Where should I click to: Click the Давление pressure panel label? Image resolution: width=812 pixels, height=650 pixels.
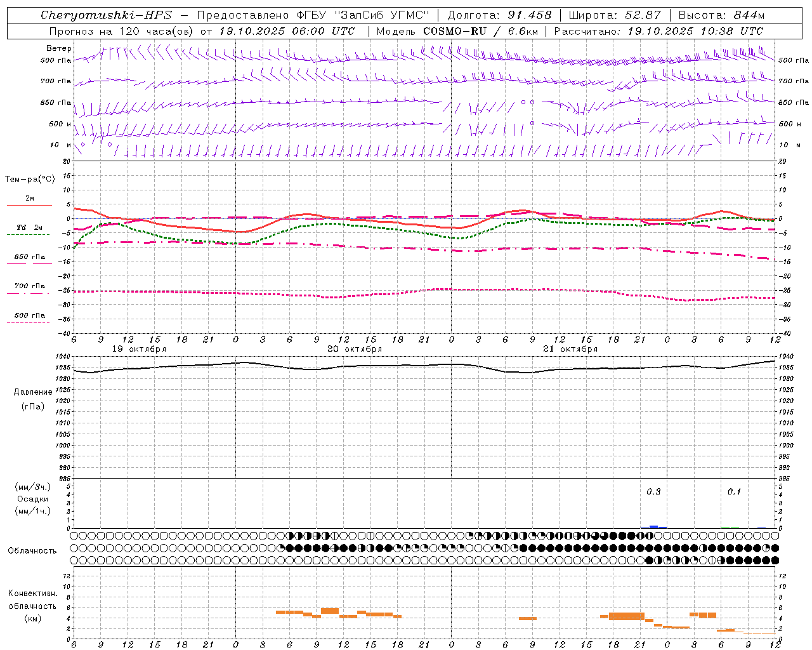click(x=33, y=392)
